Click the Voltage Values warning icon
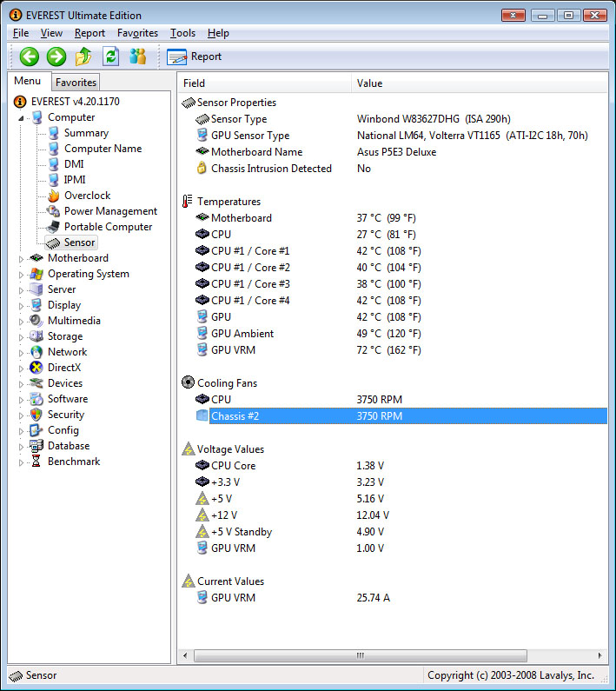 click(189, 449)
